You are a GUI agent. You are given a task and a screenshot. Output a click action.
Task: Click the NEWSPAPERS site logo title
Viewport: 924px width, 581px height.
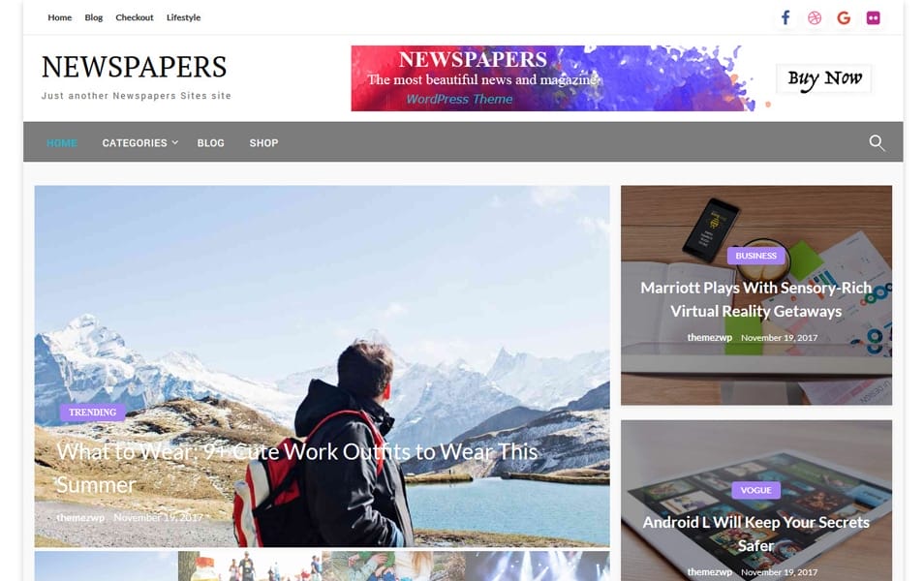point(135,67)
